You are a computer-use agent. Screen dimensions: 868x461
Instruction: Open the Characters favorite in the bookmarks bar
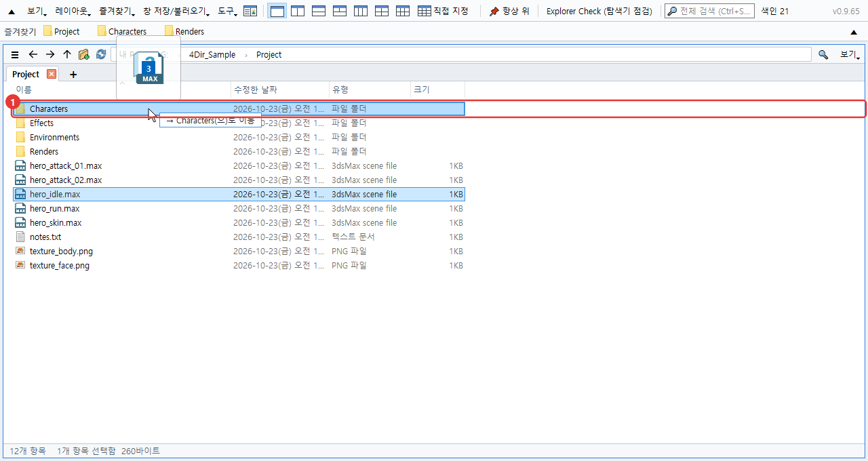click(x=122, y=31)
